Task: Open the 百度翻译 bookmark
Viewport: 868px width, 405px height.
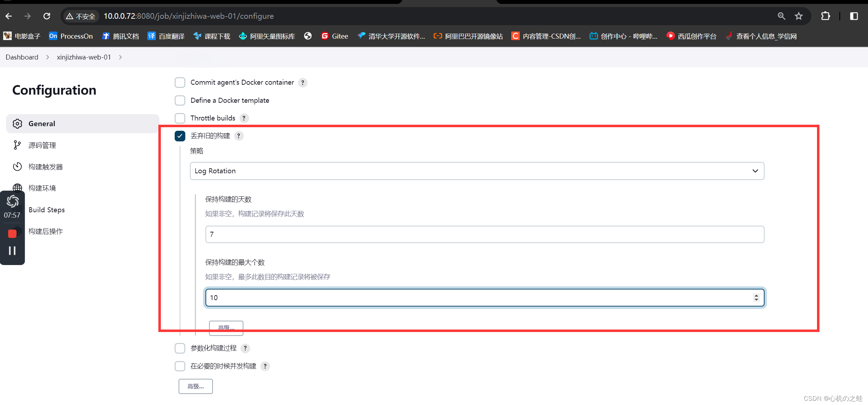Action: pyautogui.click(x=165, y=36)
